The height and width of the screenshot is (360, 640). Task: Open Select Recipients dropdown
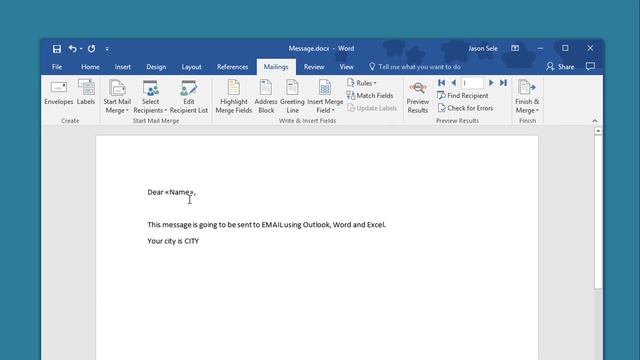click(150, 97)
